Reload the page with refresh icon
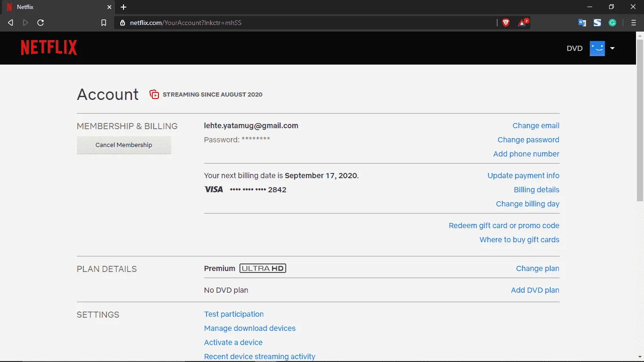644x362 pixels. [41, 23]
